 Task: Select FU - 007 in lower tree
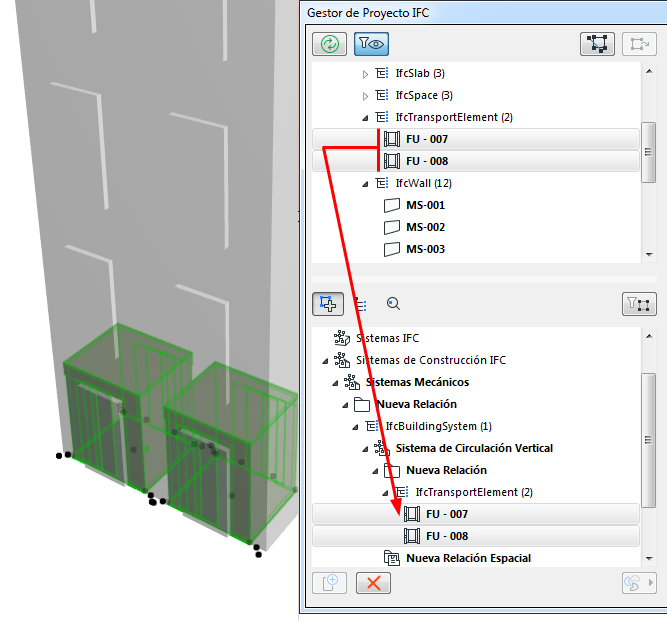pos(476,514)
